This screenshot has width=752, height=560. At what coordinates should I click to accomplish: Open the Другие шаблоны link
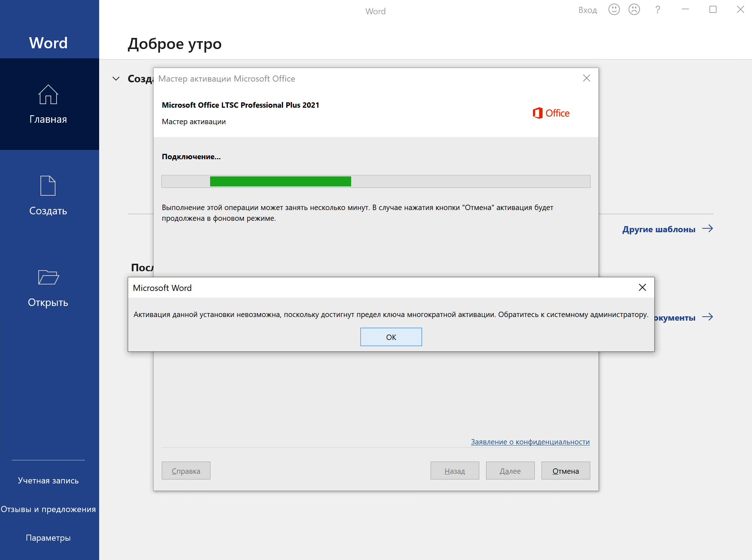(659, 229)
